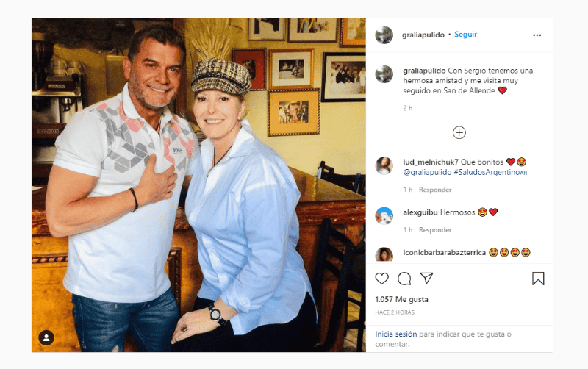Click lud_melnichuk7 avatar
Viewport: 588px width, 369px height.
coord(384,165)
